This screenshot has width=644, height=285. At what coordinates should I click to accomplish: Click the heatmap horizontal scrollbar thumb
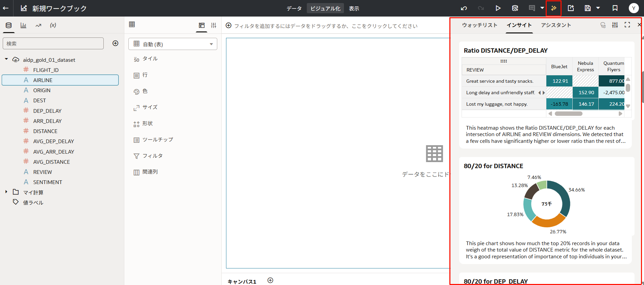coord(569,114)
